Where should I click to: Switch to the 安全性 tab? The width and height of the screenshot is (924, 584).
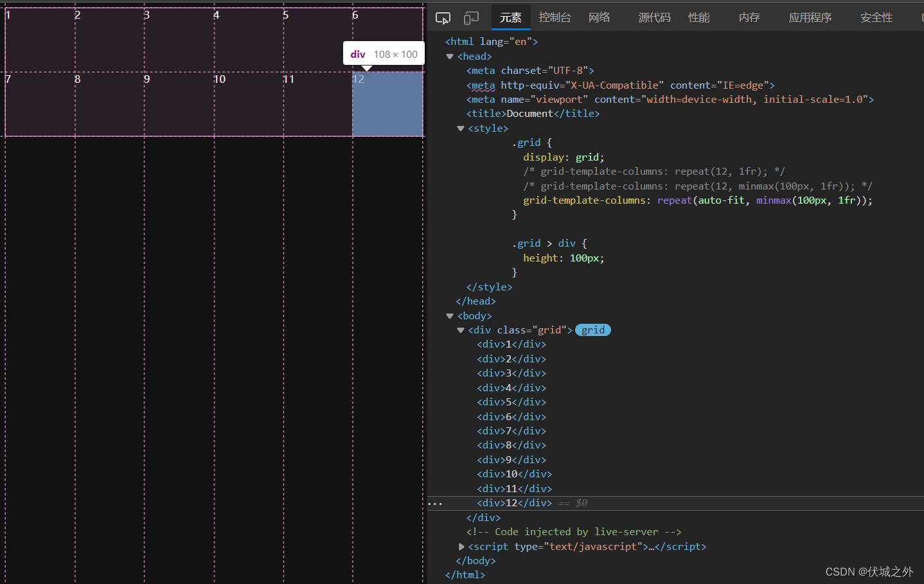pyautogui.click(x=876, y=17)
